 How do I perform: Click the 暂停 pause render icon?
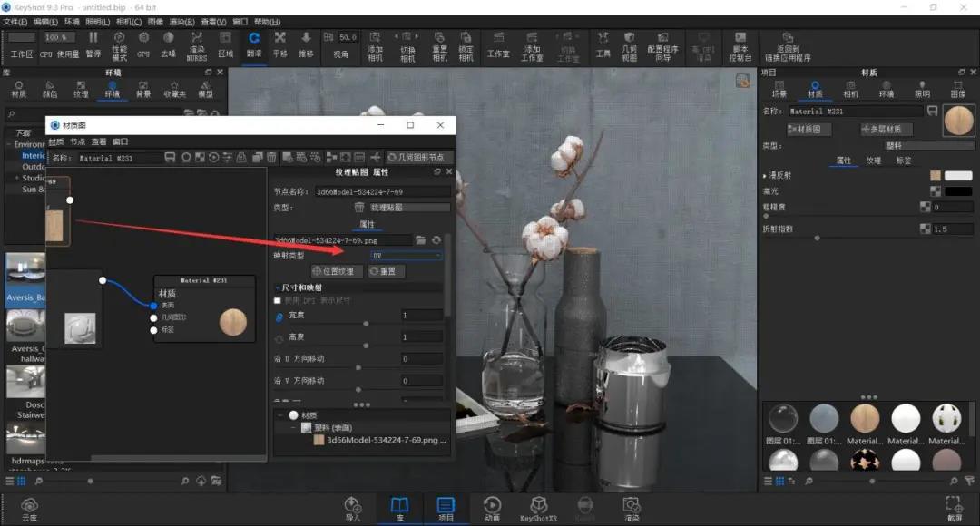click(93, 45)
